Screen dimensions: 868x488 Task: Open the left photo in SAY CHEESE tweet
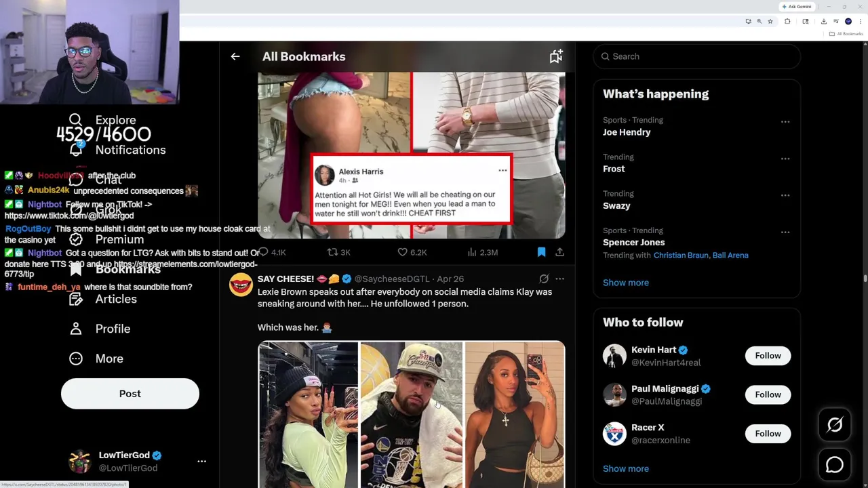tap(308, 415)
